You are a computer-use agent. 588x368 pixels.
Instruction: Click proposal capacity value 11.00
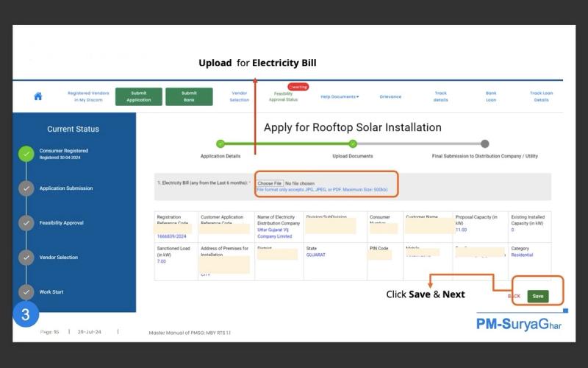click(461, 230)
